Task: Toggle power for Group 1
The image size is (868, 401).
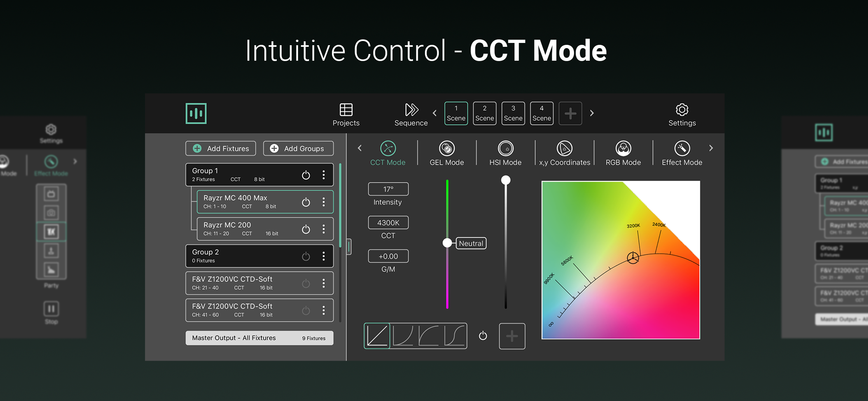Action: pyautogui.click(x=305, y=175)
